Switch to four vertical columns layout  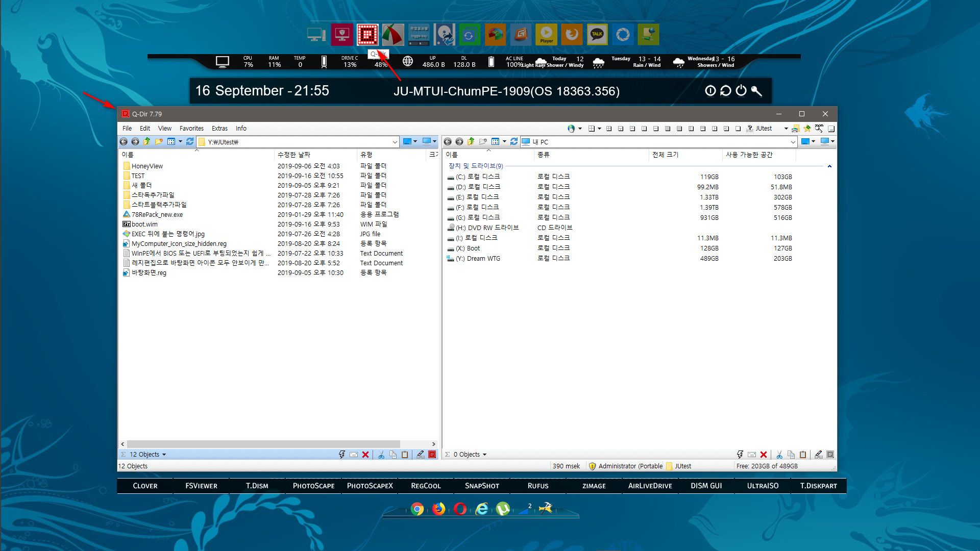tap(668, 129)
